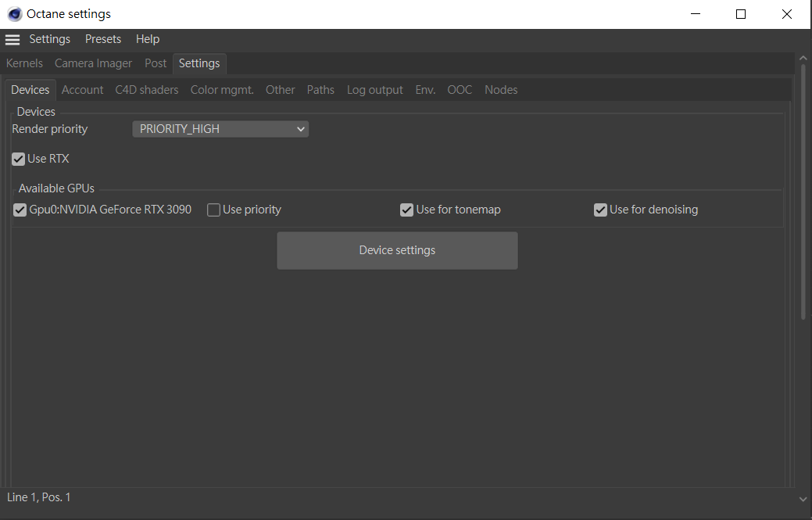Open the Presets menu
Image resolution: width=812 pixels, height=520 pixels.
[103, 39]
